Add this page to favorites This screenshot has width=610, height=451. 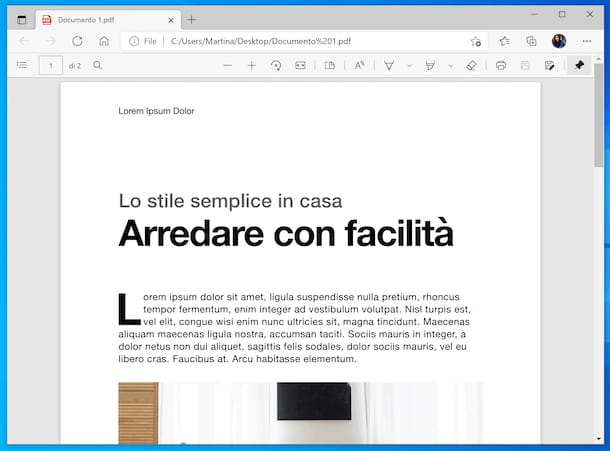(475, 41)
